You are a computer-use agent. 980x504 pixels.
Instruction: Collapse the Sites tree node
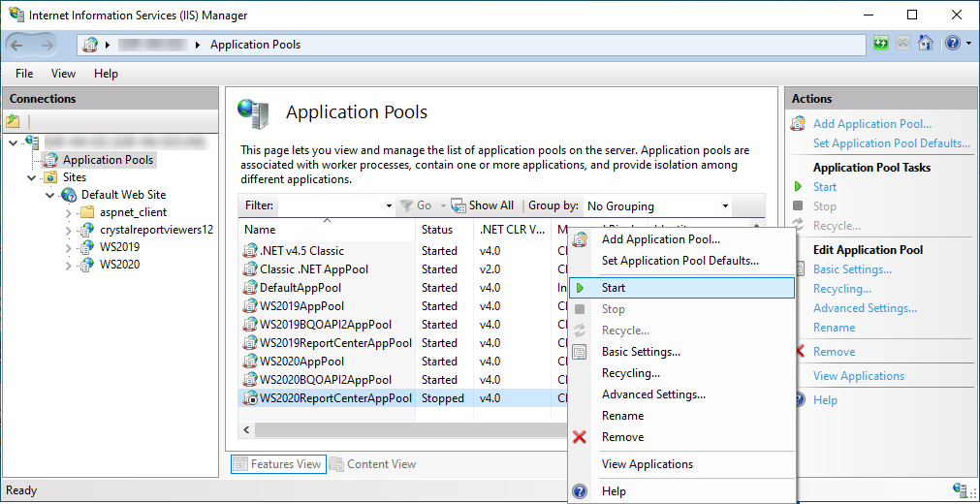click(33, 178)
